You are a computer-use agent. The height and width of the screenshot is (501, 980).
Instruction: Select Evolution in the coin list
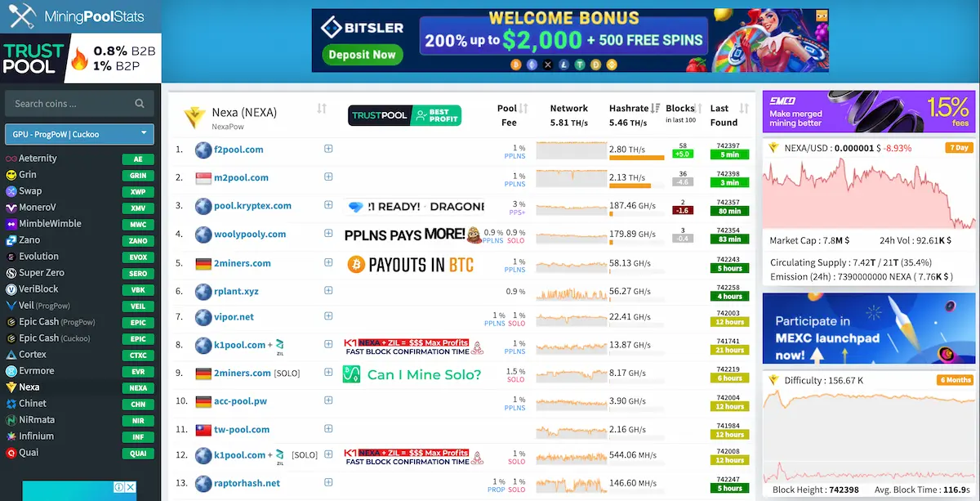[x=39, y=257]
